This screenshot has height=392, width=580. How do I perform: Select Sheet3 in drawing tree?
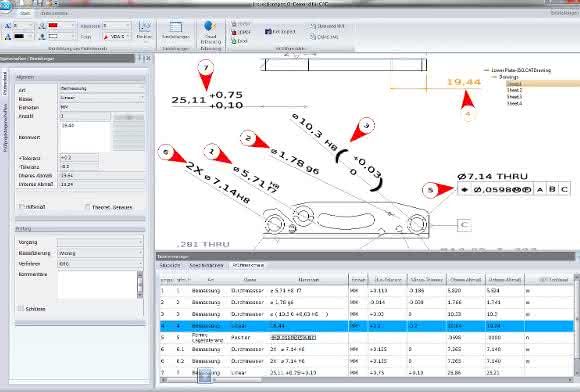click(514, 97)
